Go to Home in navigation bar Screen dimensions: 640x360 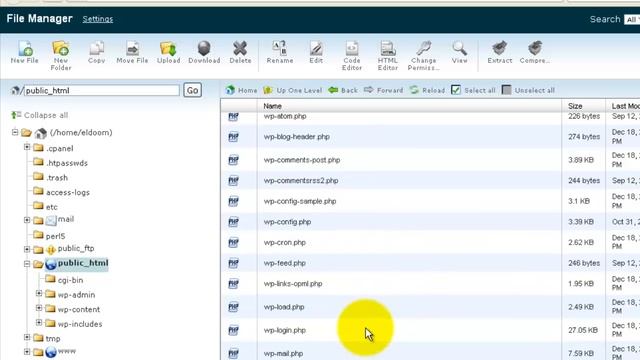242,90
